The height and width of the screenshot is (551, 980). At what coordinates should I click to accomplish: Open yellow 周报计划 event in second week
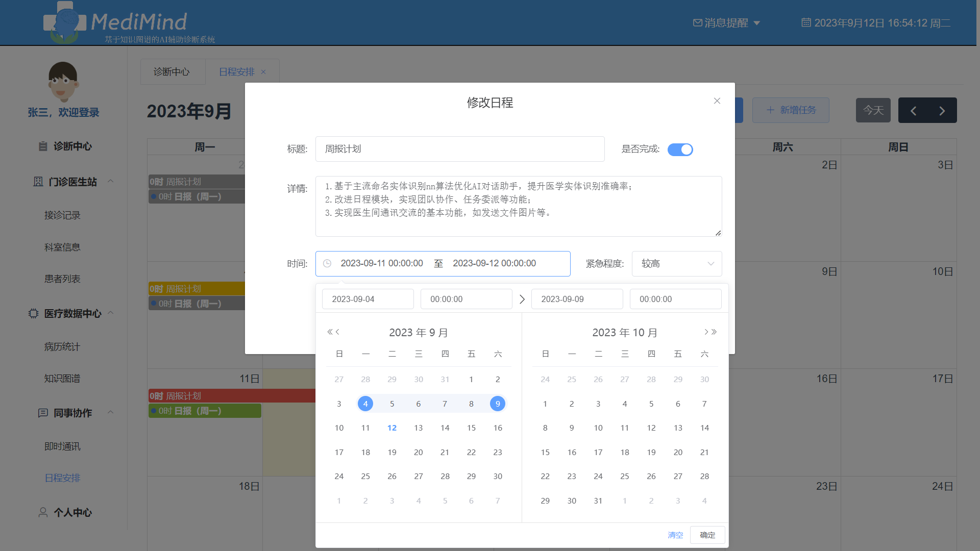[x=197, y=289]
